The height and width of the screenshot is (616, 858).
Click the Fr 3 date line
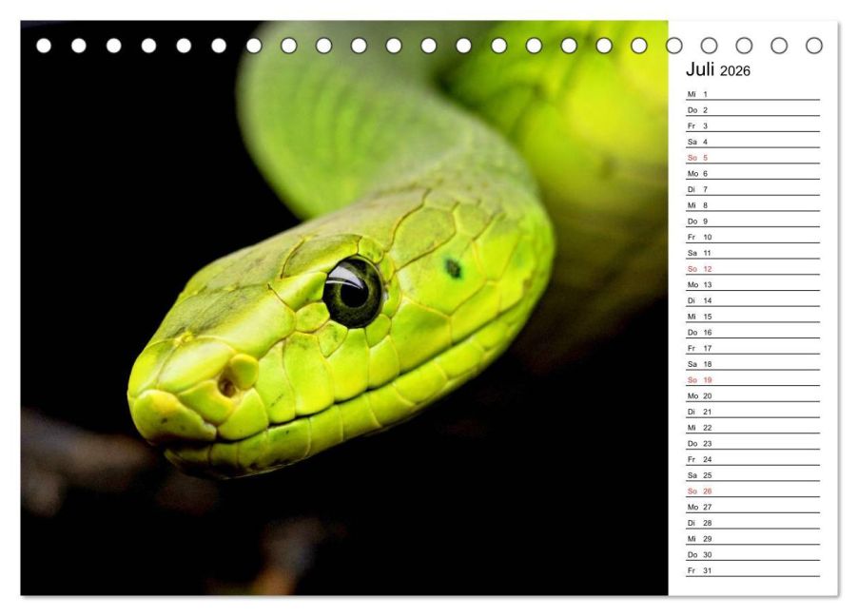click(751, 125)
